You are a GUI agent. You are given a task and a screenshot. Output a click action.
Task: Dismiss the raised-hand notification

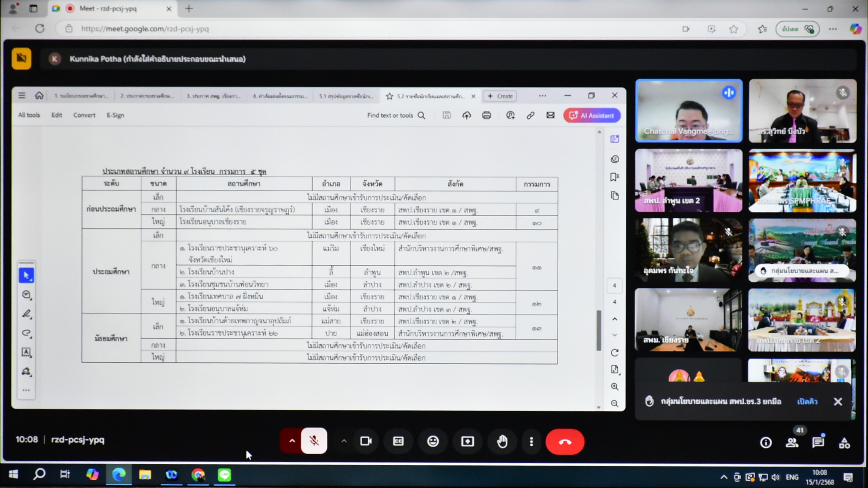[838, 402]
